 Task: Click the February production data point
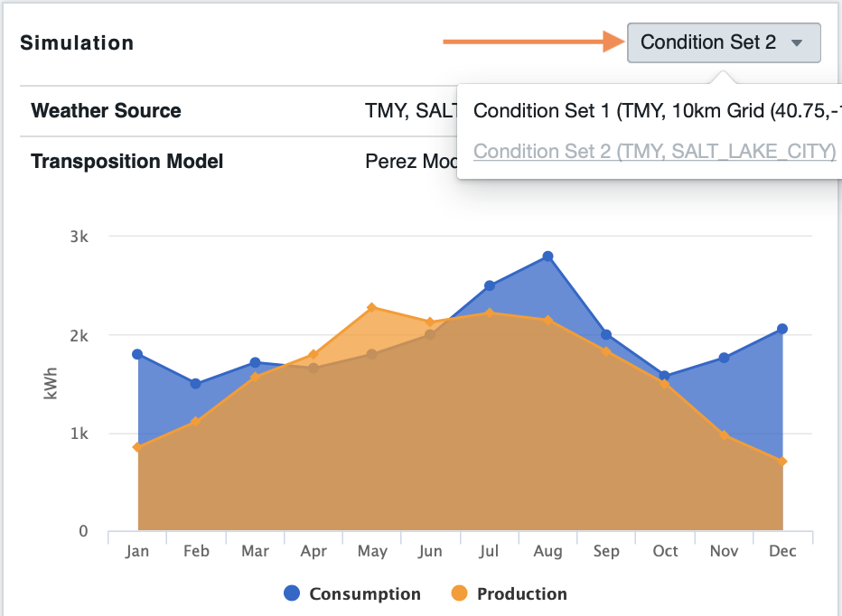pos(196,422)
